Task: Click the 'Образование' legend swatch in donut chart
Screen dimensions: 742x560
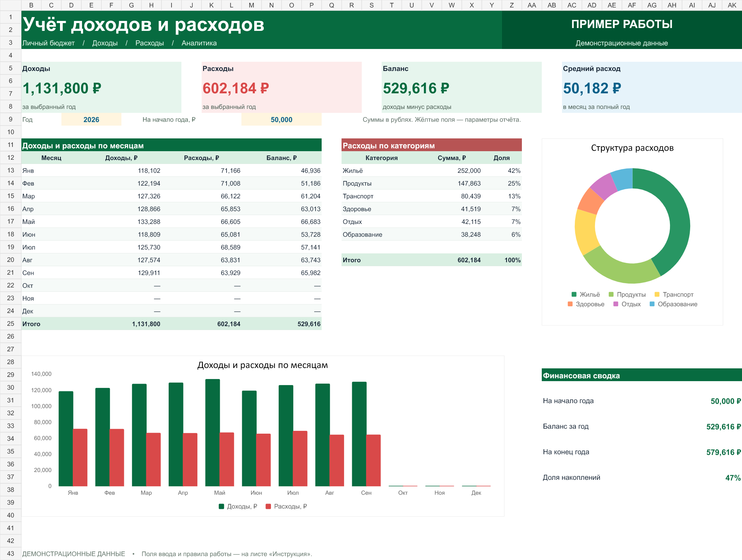Action: (x=652, y=304)
